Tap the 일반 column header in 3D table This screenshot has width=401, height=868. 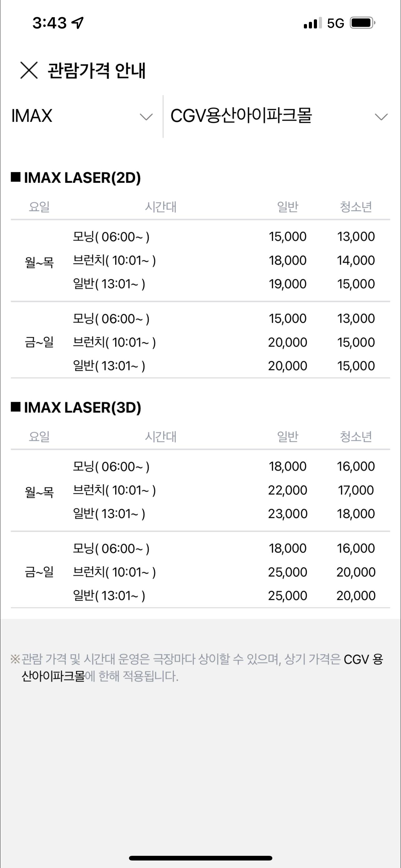coord(287,436)
